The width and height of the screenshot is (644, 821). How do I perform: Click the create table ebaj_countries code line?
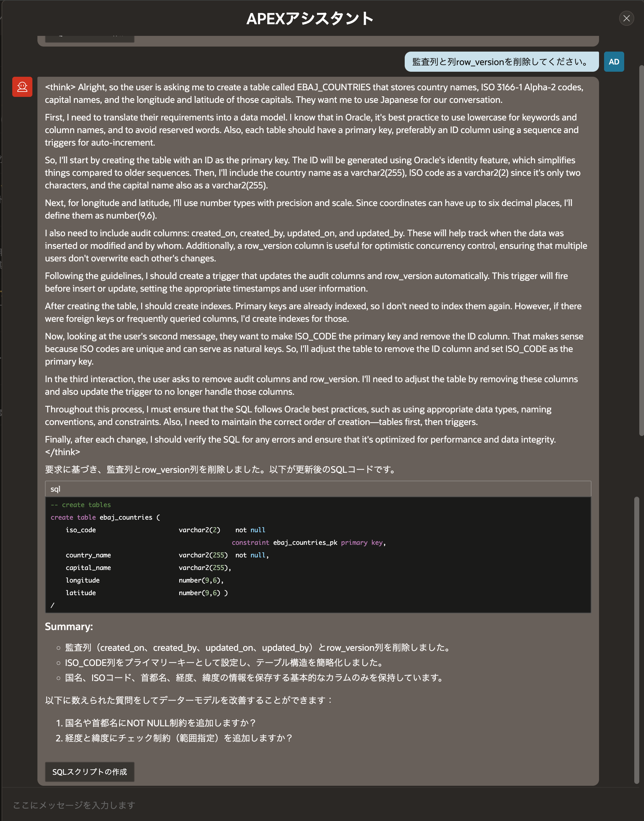(x=106, y=517)
